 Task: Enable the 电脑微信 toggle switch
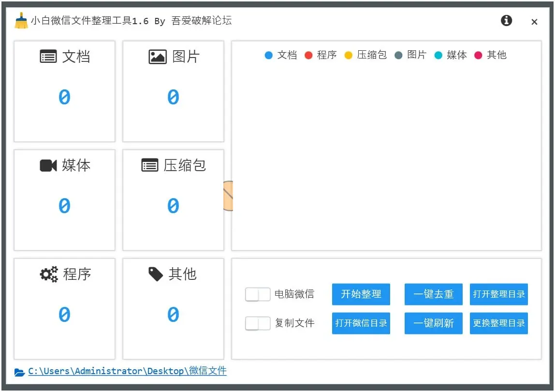pyautogui.click(x=257, y=294)
